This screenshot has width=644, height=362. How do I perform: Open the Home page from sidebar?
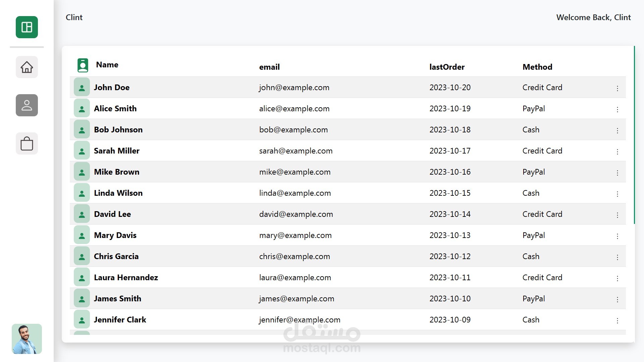click(27, 67)
